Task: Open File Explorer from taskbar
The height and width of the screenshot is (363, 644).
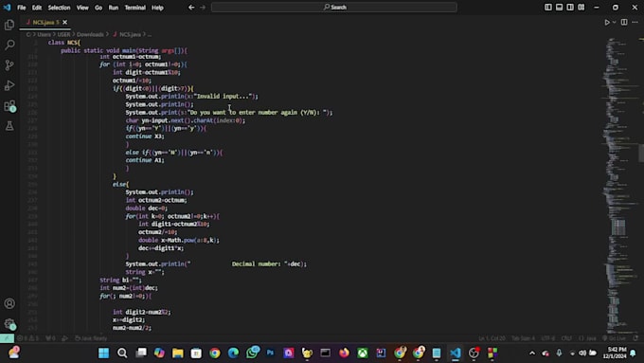Action: pyautogui.click(x=177, y=353)
